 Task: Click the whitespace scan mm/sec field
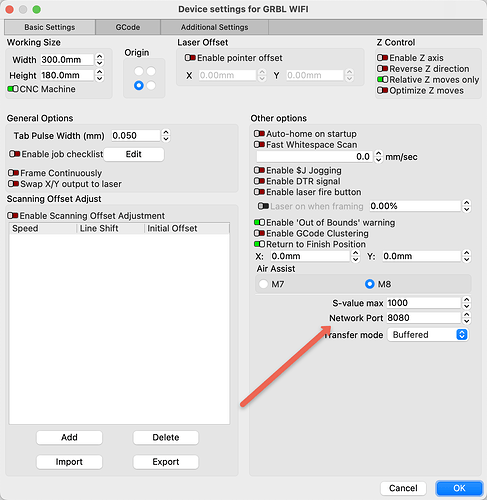click(314, 156)
